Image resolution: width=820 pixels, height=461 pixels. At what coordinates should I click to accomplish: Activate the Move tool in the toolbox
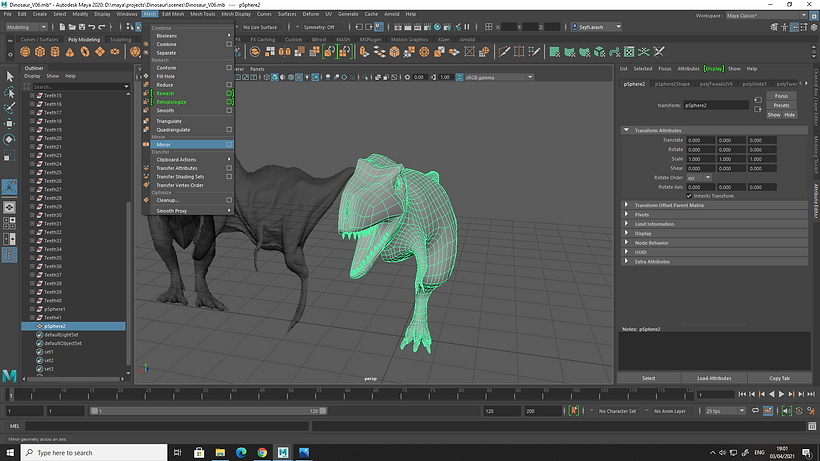pyautogui.click(x=9, y=123)
